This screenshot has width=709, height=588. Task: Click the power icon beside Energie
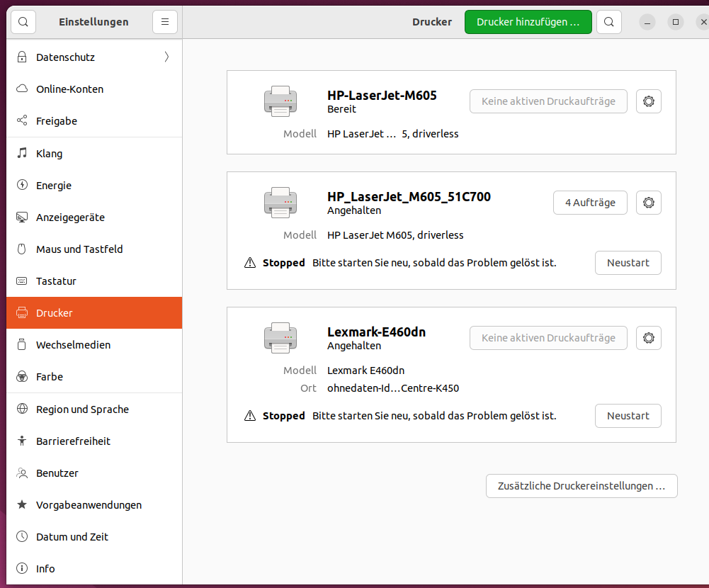[22, 185]
